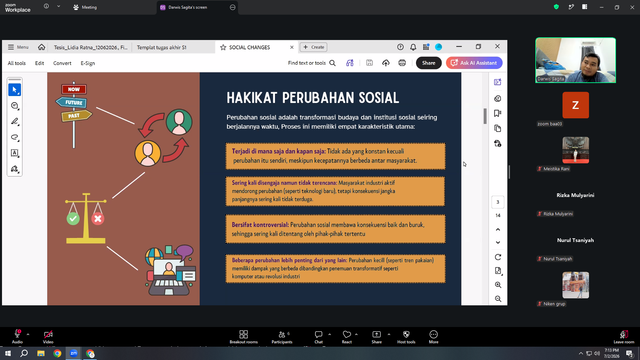Click the rotate page icon in right panel

pyautogui.click(x=498, y=257)
